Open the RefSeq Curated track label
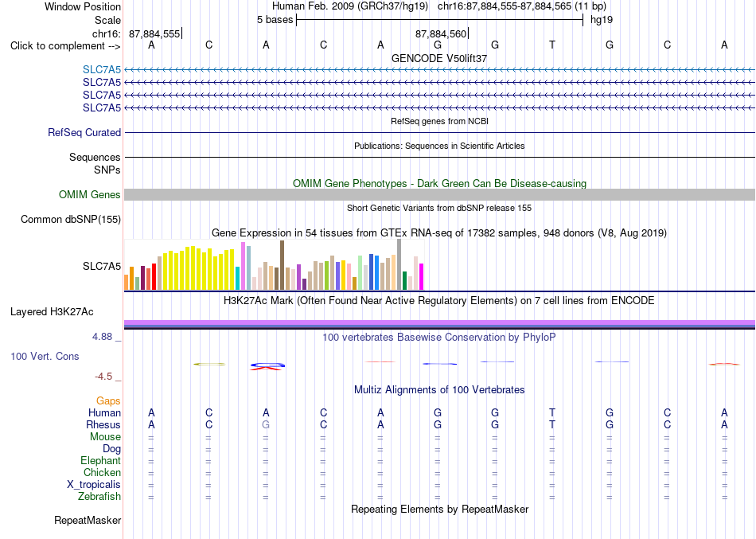The width and height of the screenshot is (756, 539). click(84, 132)
